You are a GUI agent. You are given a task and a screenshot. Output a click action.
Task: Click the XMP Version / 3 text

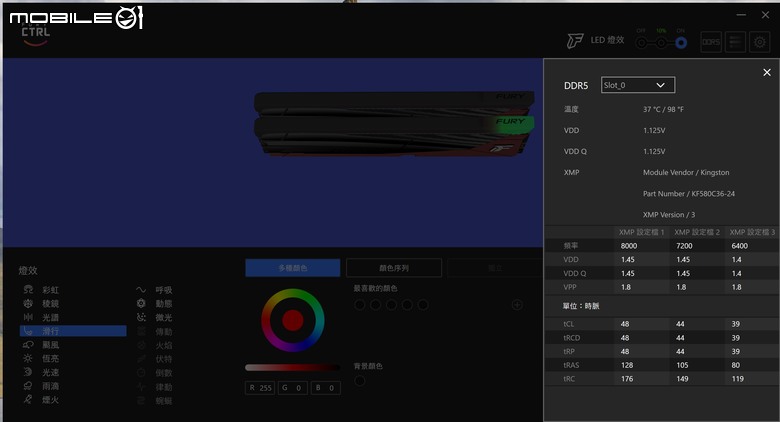pyautogui.click(x=669, y=214)
